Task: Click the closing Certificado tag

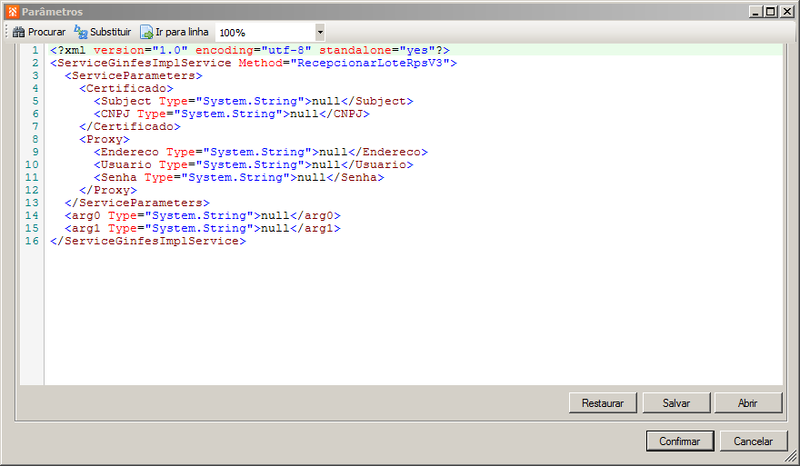Action: pos(130,127)
